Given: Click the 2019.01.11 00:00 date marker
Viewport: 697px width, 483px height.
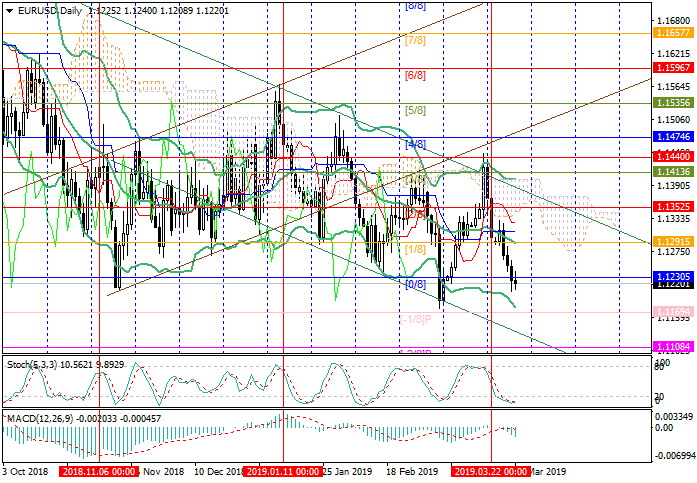Looking at the screenshot, I should click(283, 470).
